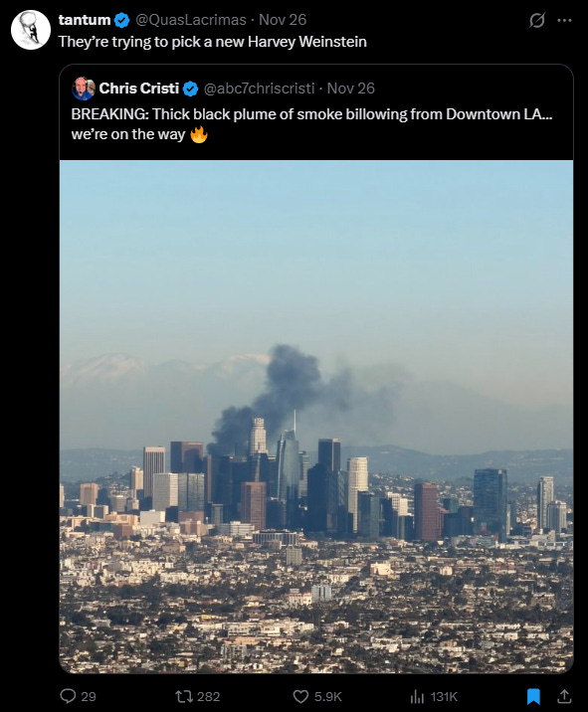Click Chris Cristi's verified badge

point(190,89)
